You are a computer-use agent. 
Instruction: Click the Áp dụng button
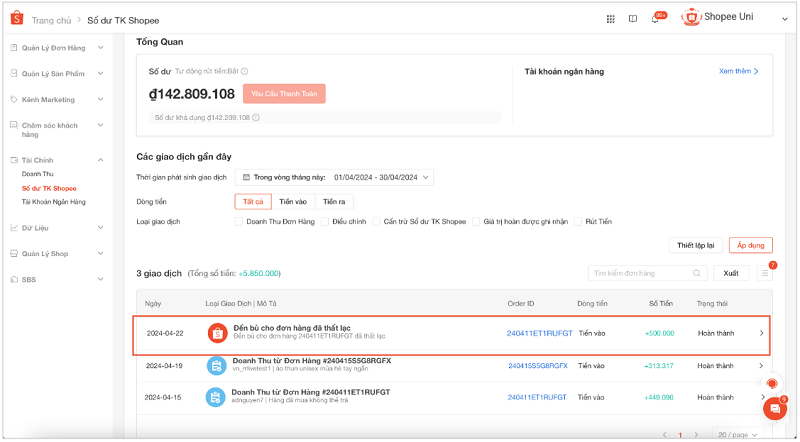tap(750, 245)
